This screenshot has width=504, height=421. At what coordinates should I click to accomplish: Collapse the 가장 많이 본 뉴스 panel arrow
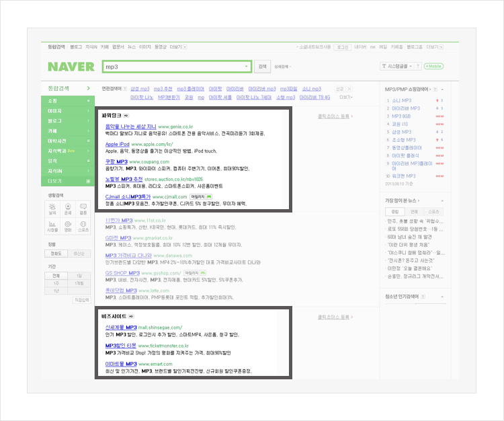tap(442, 200)
